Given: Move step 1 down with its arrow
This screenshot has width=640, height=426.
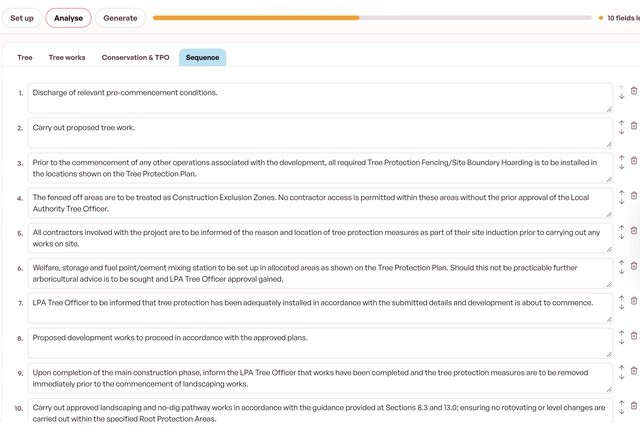Looking at the screenshot, I should coord(621,96).
